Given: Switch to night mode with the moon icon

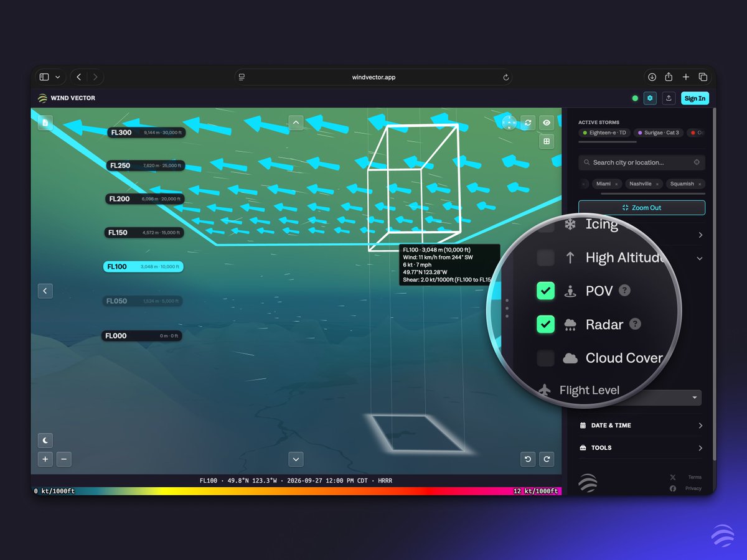Looking at the screenshot, I should [x=45, y=440].
